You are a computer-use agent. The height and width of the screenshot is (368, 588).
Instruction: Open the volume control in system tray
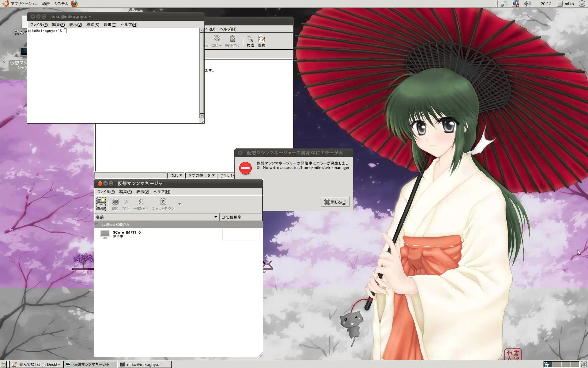[x=527, y=4]
